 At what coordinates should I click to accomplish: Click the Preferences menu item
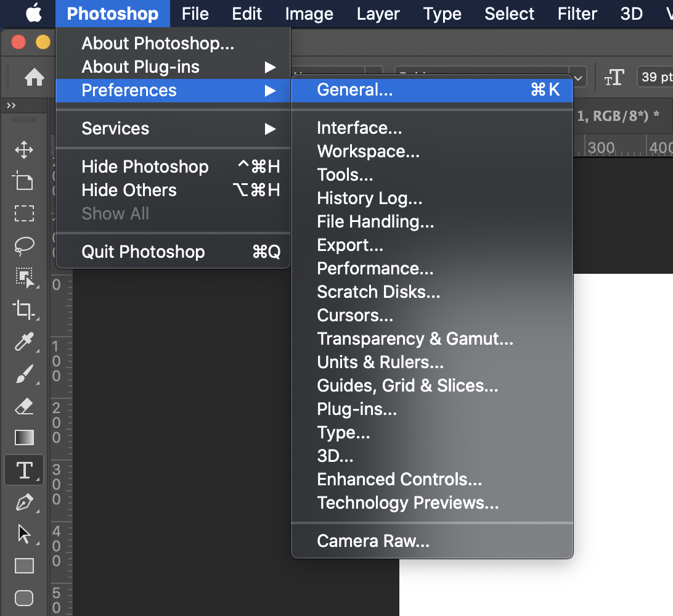click(x=173, y=91)
